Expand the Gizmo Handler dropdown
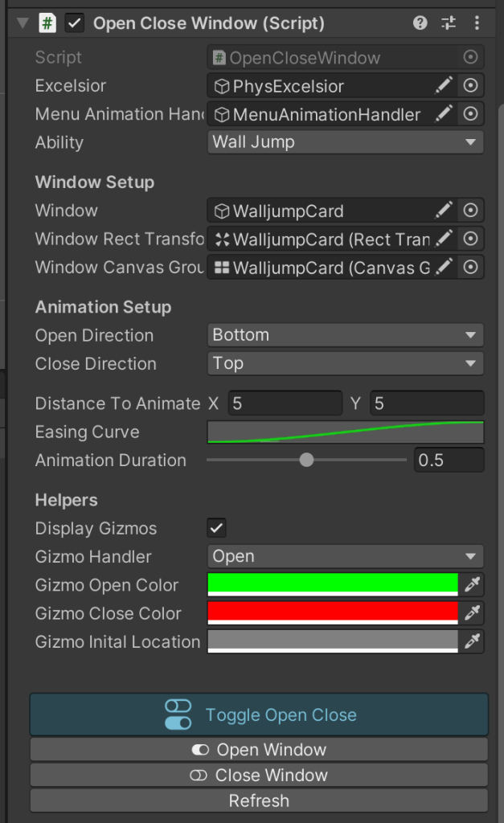The image size is (504, 823). pos(345,556)
